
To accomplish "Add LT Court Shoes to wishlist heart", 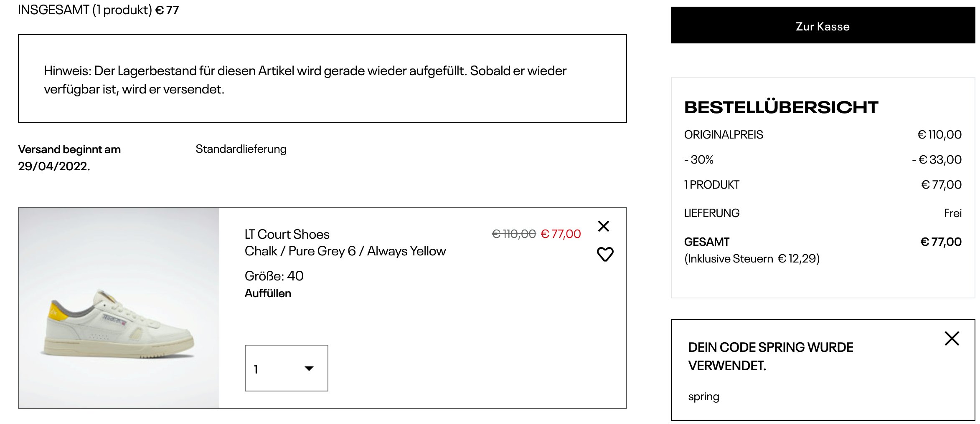I will [605, 254].
